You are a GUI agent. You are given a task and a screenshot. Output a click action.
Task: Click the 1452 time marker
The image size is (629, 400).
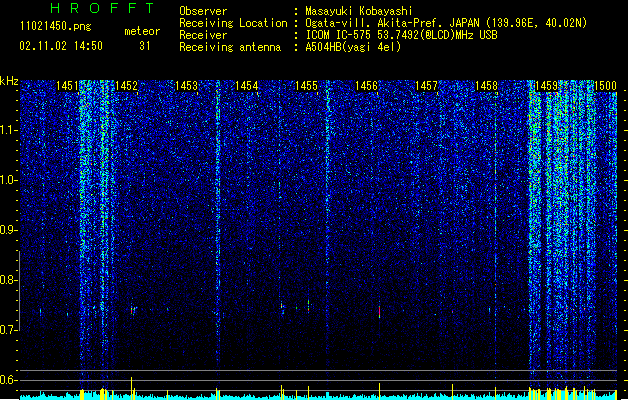pos(126,86)
